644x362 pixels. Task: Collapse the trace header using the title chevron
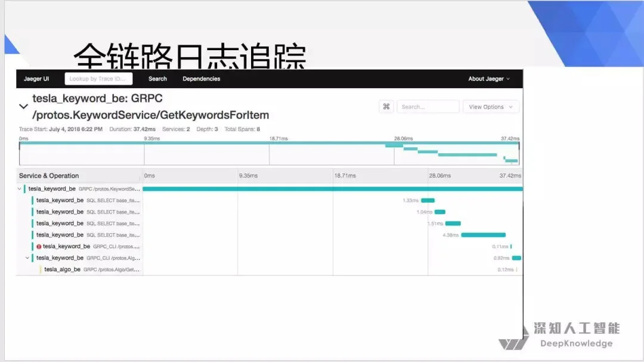pos(23,106)
